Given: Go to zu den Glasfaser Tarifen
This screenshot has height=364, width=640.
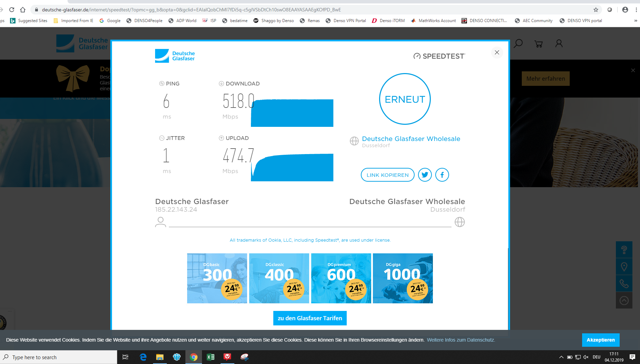Looking at the screenshot, I should [310, 318].
